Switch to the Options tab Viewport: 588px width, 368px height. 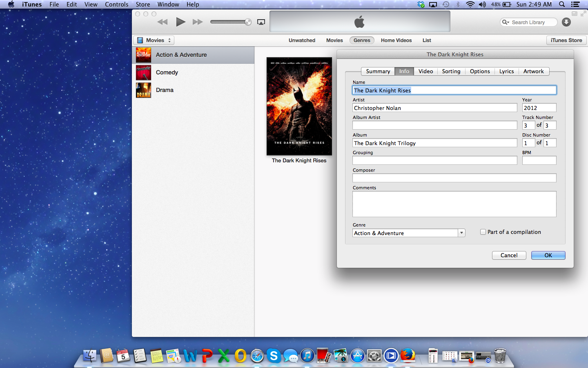point(480,71)
